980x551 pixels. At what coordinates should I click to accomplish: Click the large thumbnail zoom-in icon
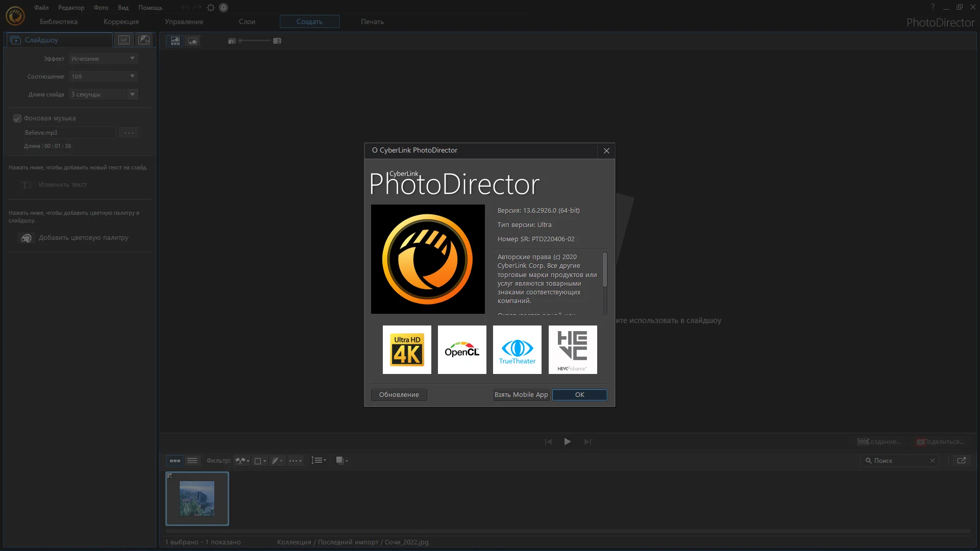277,41
